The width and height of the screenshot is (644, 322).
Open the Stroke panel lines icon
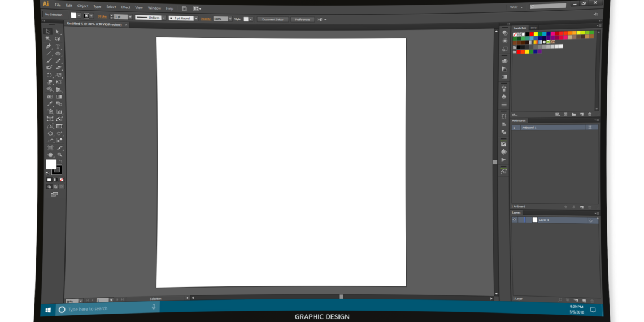pyautogui.click(x=504, y=105)
